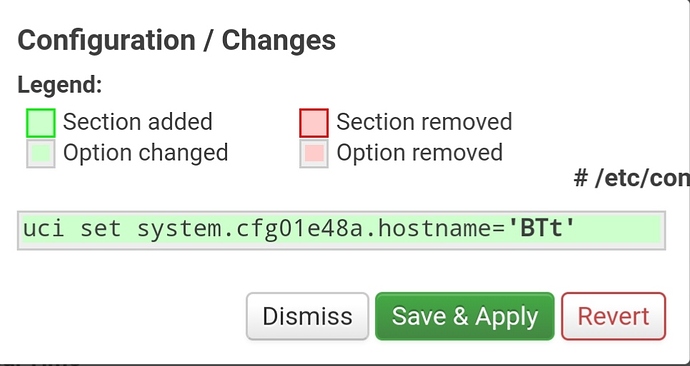Screen dimensions: 690x366
Task: Select the Section added legend label
Action: pyautogui.click(x=138, y=122)
